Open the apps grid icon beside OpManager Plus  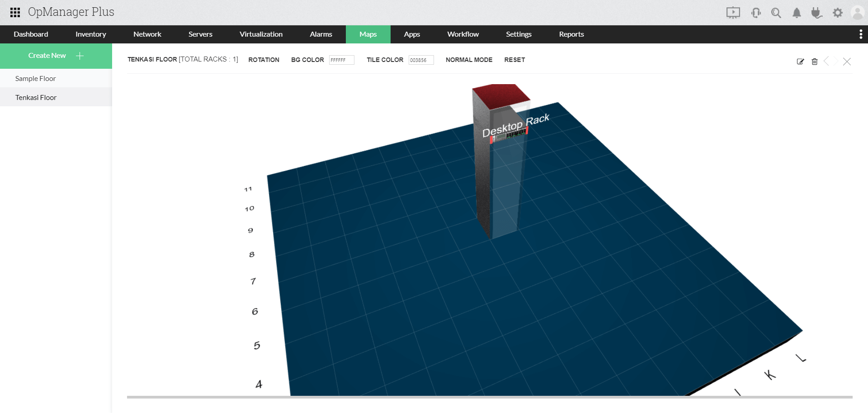pyautogui.click(x=15, y=12)
